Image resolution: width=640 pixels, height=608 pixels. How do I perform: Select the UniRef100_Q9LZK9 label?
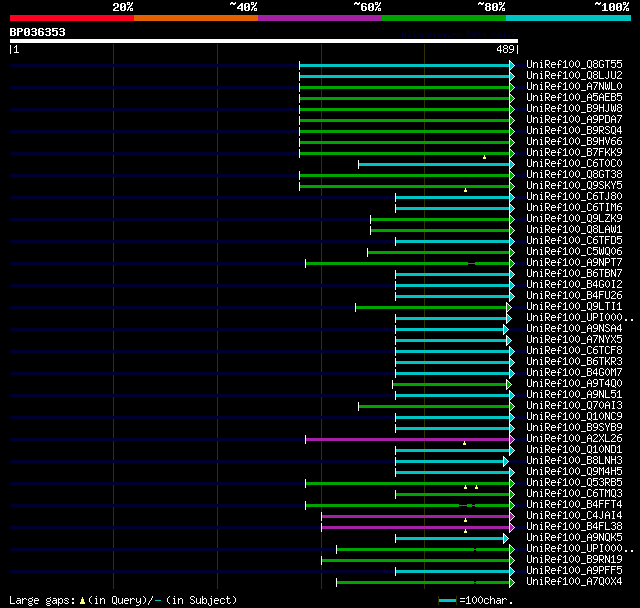pyautogui.click(x=574, y=219)
